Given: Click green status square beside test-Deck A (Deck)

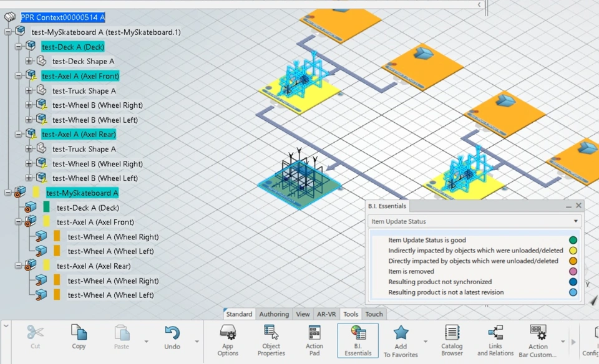Looking at the screenshot, I should [x=46, y=207].
